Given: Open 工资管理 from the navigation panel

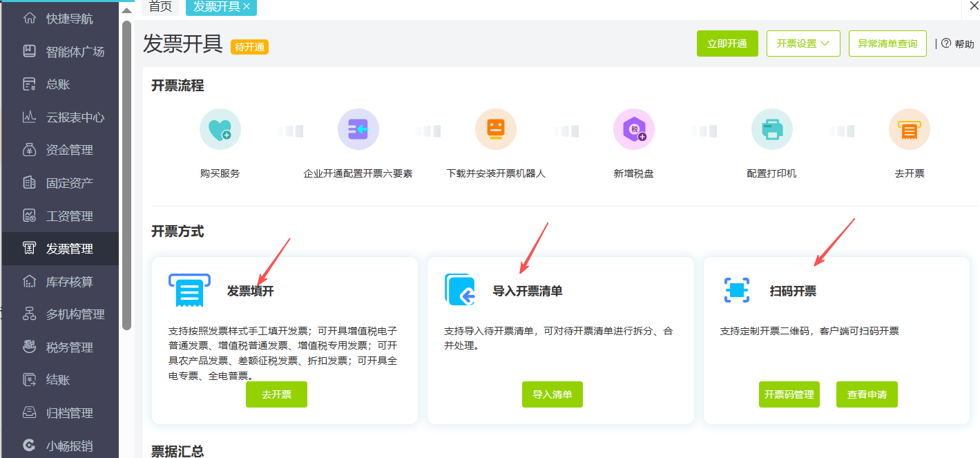Looking at the screenshot, I should coord(60,215).
